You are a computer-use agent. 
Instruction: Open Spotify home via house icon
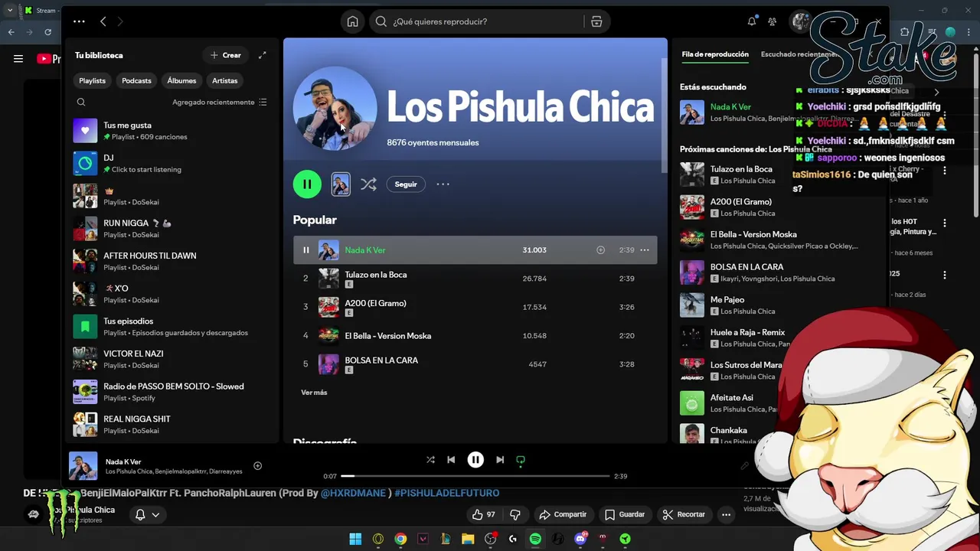click(352, 21)
